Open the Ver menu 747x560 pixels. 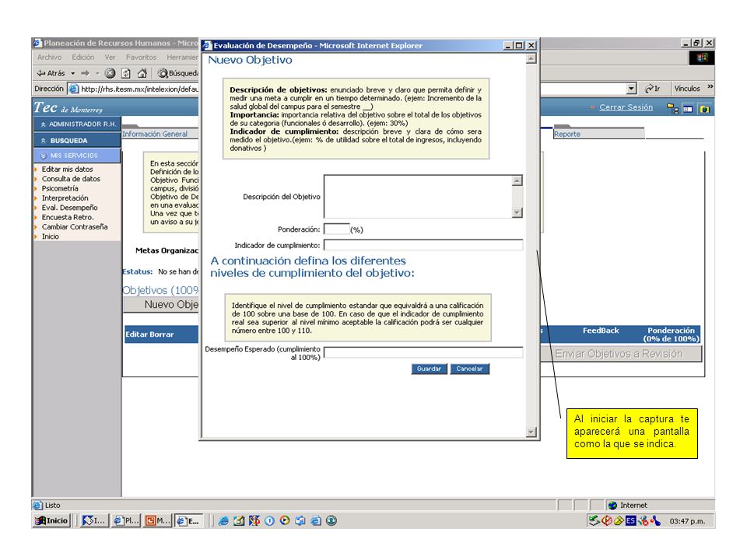[x=110, y=57]
